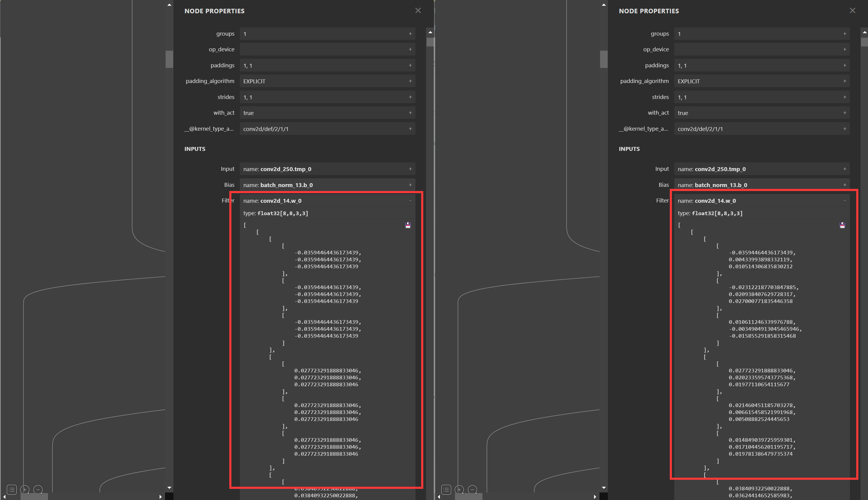Expand padding_algorithm attribute in left panel
This screenshot has width=868, height=500.
410,81
